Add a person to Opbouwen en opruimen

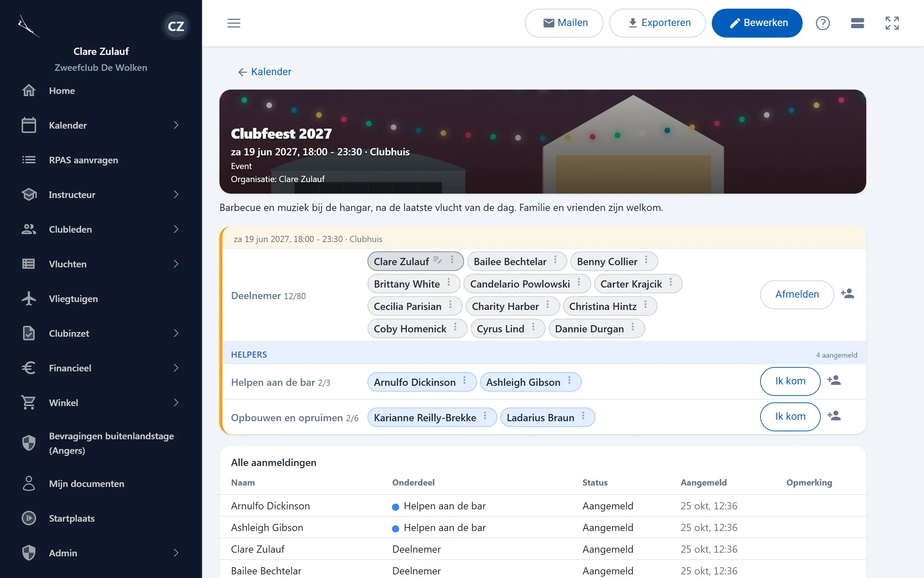click(834, 415)
